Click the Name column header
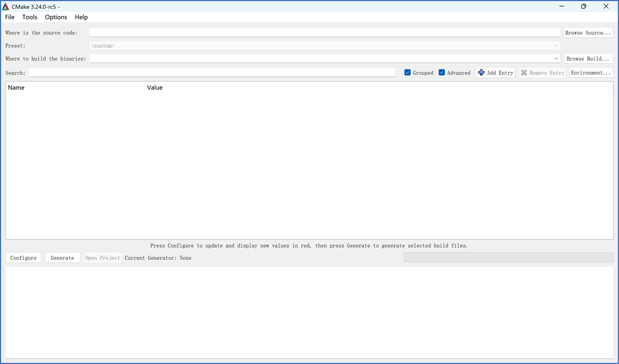 pos(76,88)
